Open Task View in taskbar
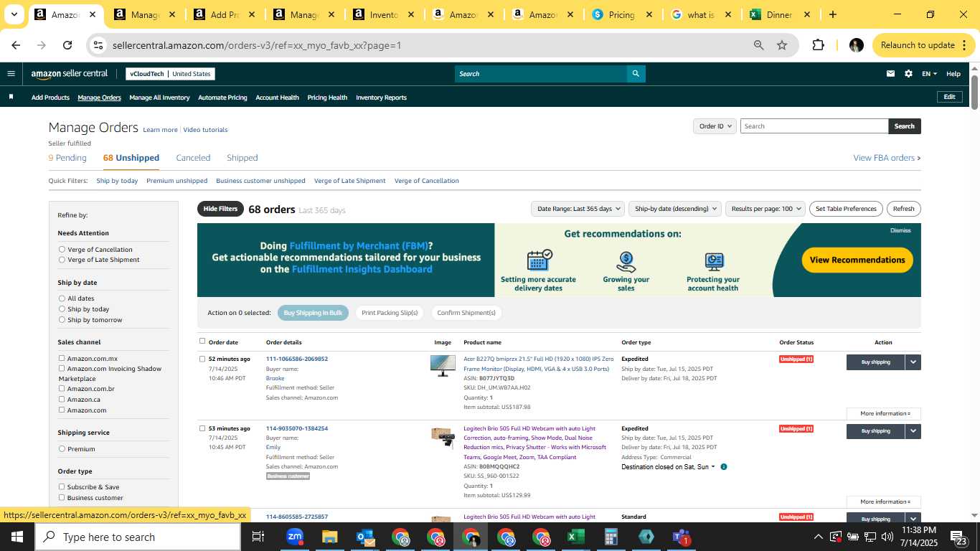The height and width of the screenshot is (551, 980). tap(258, 537)
